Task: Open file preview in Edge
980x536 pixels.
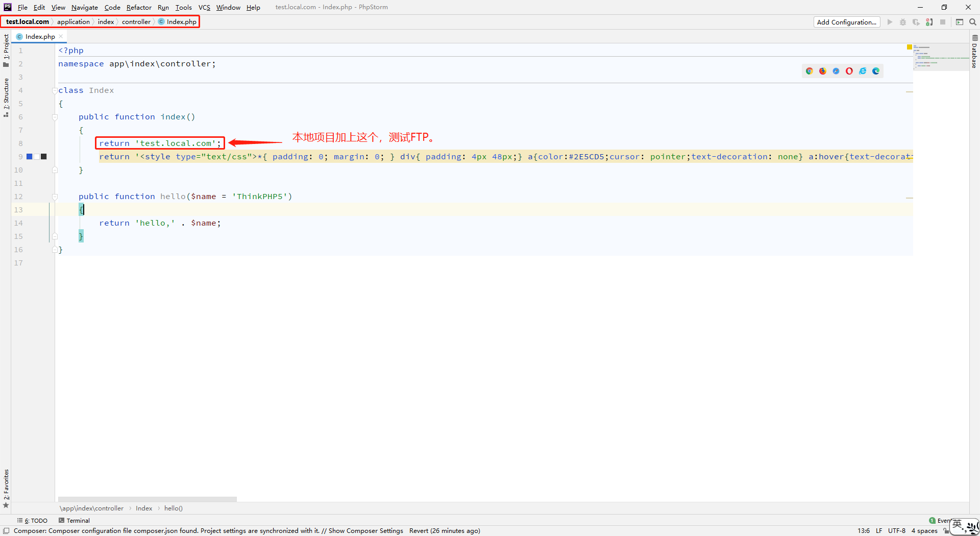Action: (x=876, y=71)
